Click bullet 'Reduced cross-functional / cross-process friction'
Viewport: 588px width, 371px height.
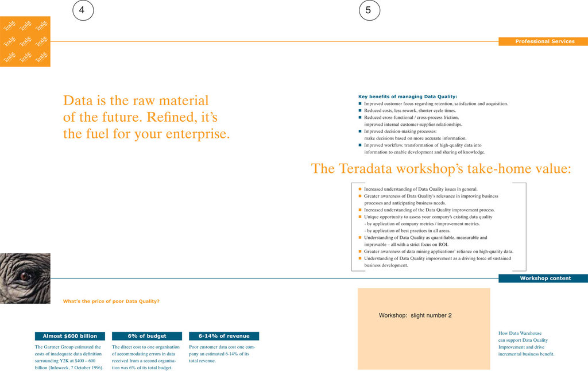(411, 121)
